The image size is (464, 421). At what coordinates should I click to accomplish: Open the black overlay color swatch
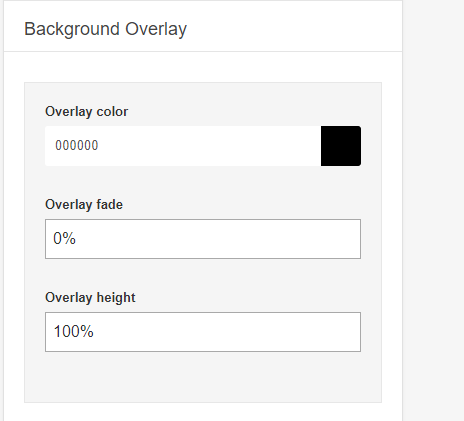(x=341, y=146)
